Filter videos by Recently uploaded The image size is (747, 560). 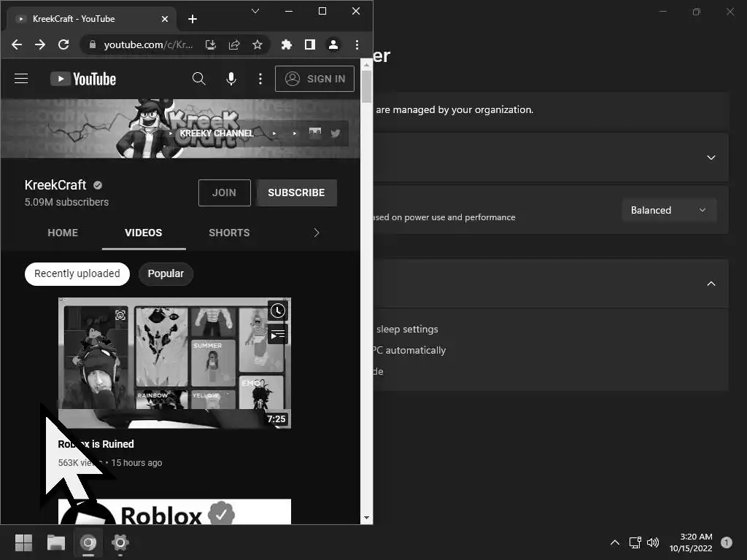[x=77, y=274]
